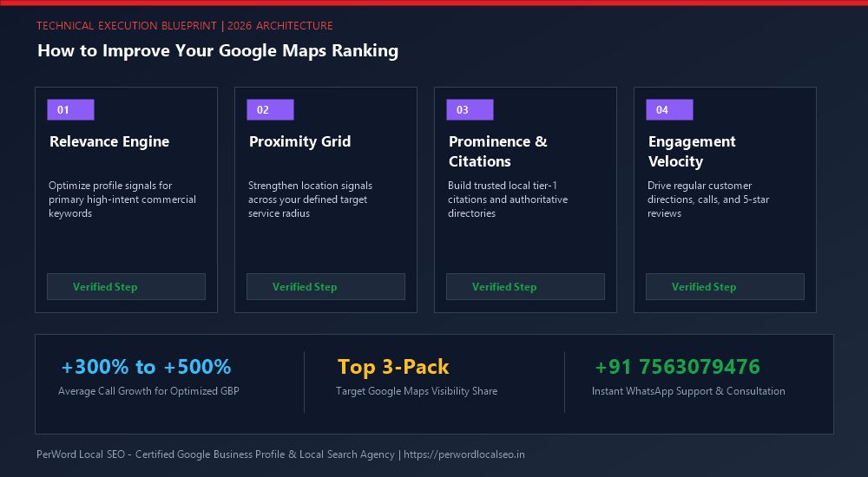The width and height of the screenshot is (868, 477).
Task: Click 'Strengthen location signals' description text
Action: tap(310, 199)
